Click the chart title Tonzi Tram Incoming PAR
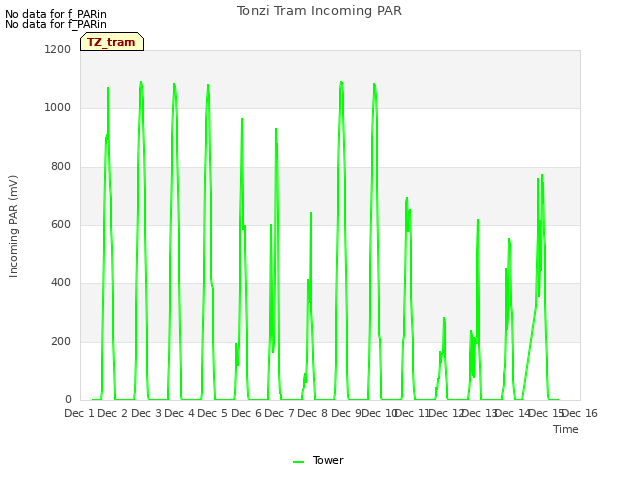Image resolution: width=640 pixels, height=480 pixels. pos(319,11)
